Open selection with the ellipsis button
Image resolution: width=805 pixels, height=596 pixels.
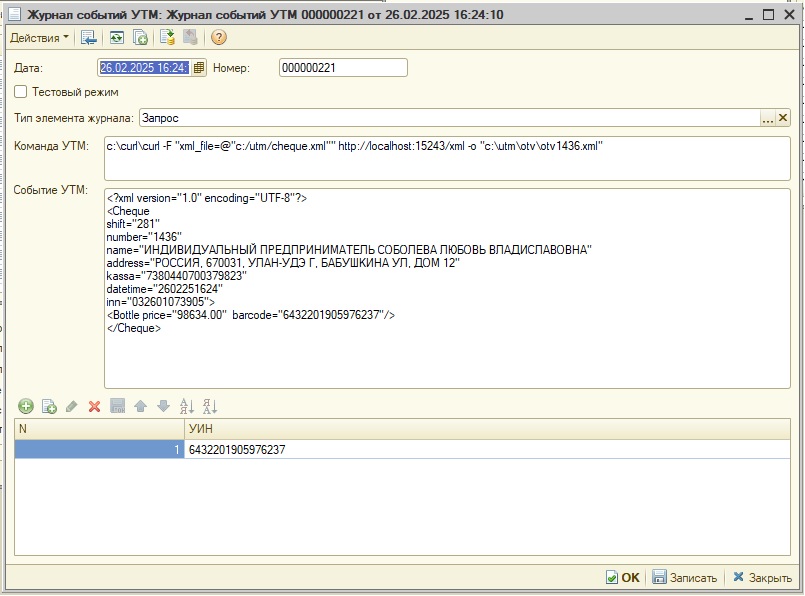(767, 118)
